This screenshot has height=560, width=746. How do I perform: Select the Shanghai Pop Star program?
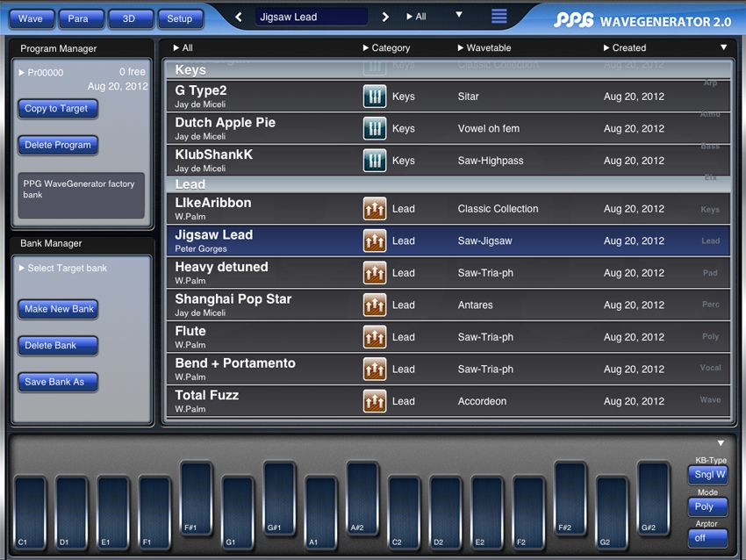[448, 305]
